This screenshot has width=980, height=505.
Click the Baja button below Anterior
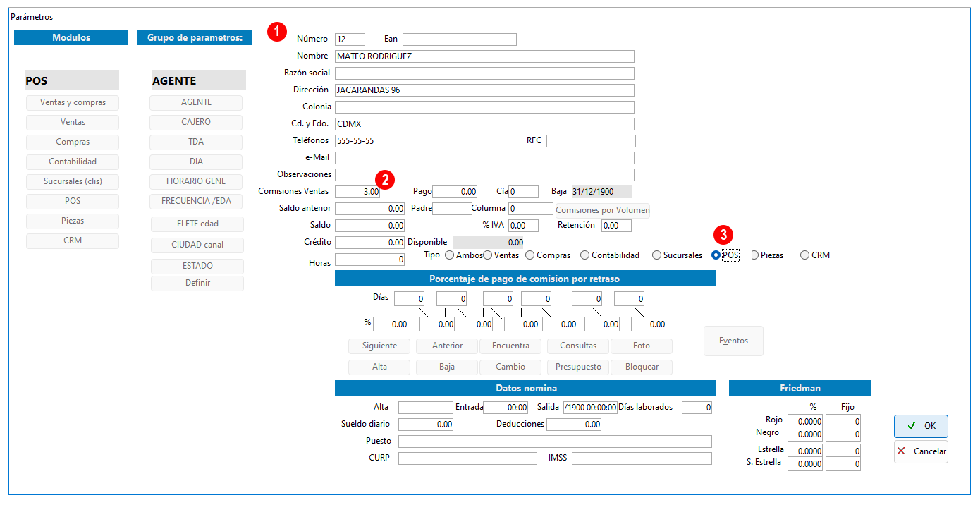pyautogui.click(x=447, y=367)
